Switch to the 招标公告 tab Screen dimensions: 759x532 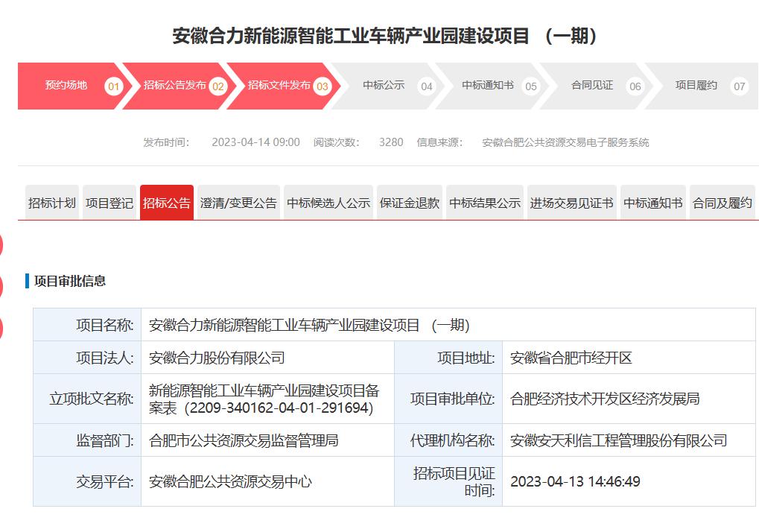tap(167, 203)
